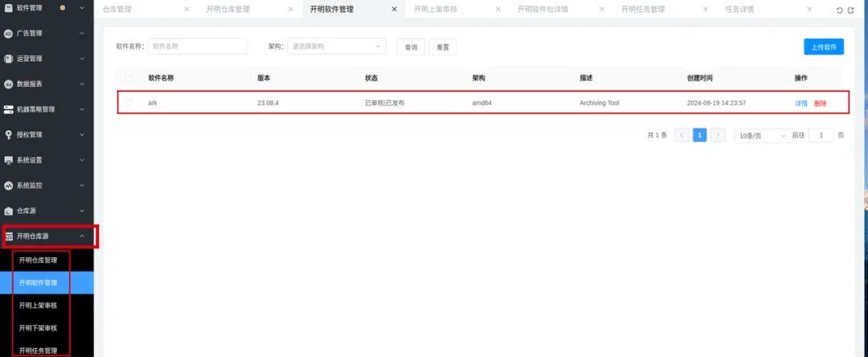Click the refresh icon at top right

coord(840,10)
